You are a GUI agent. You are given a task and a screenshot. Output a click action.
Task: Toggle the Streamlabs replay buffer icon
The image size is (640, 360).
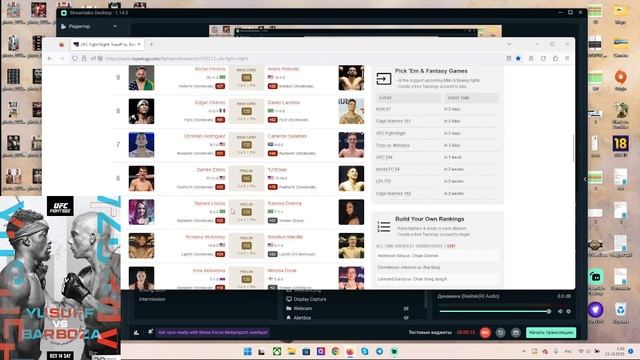point(500,333)
